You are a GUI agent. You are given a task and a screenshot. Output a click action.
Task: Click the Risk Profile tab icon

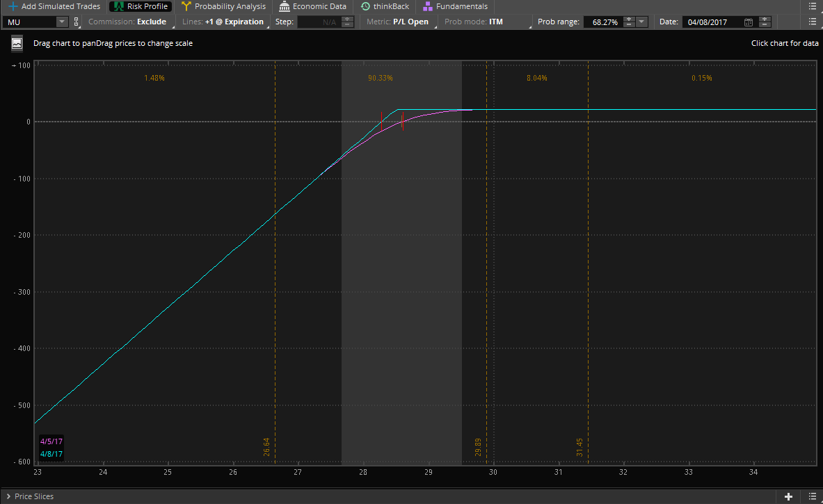[x=119, y=6]
